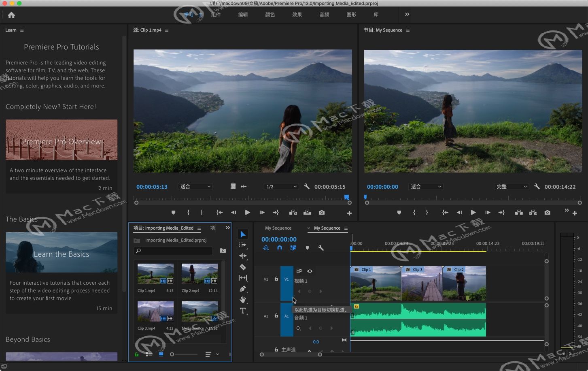Click Insert button in source monitor

(293, 213)
